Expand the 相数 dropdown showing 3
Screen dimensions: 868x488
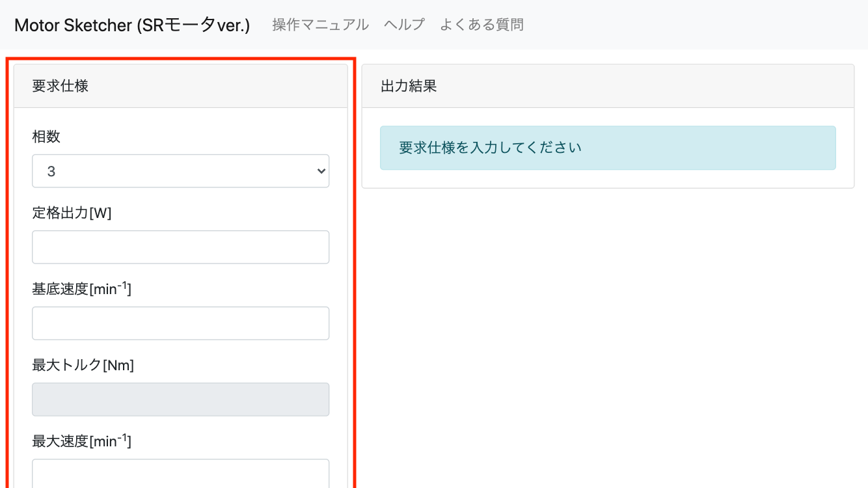click(x=181, y=171)
